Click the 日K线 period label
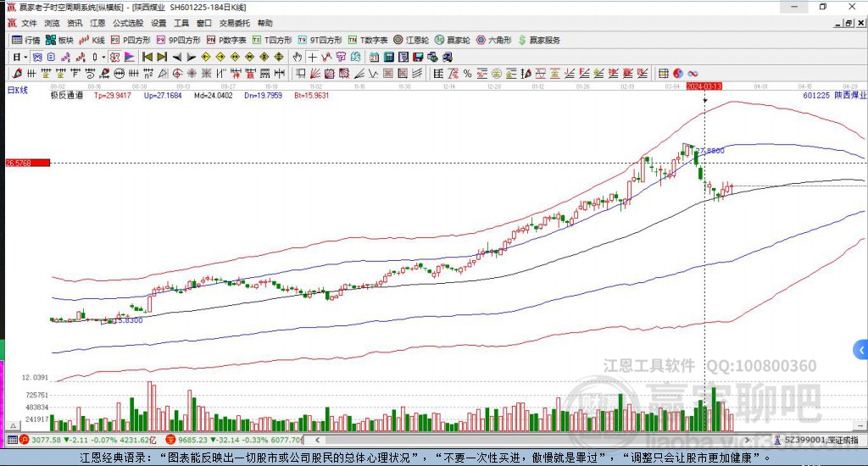This screenshot has width=868, height=466. (x=17, y=90)
